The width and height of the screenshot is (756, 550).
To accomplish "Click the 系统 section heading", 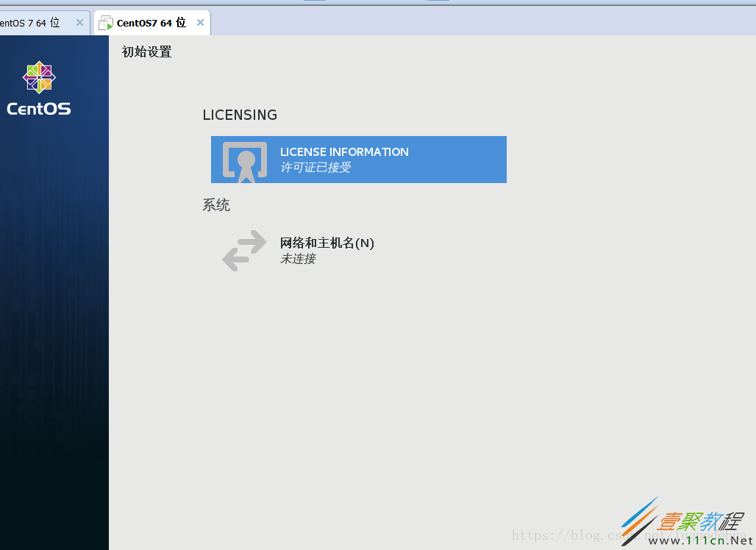I will [x=216, y=205].
